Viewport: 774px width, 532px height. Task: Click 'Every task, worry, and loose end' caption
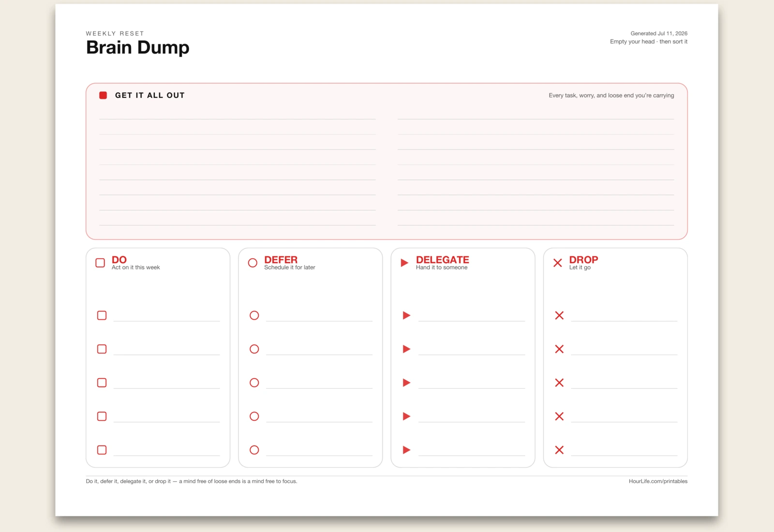tap(611, 96)
